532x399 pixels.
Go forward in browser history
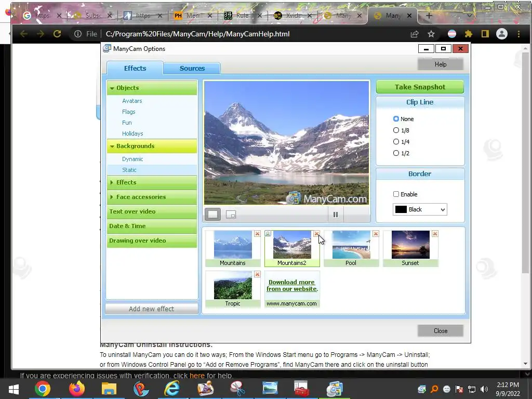(x=41, y=34)
